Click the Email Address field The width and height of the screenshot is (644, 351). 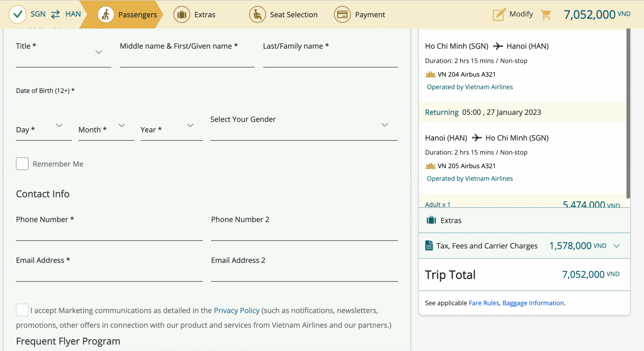click(109, 269)
